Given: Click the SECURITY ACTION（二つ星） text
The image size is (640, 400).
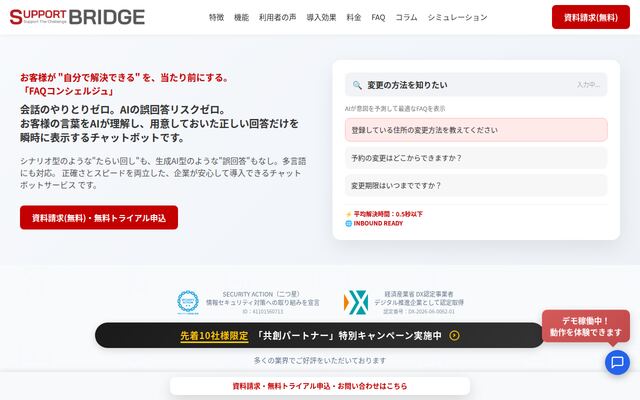Looking at the screenshot, I should pos(262,294).
